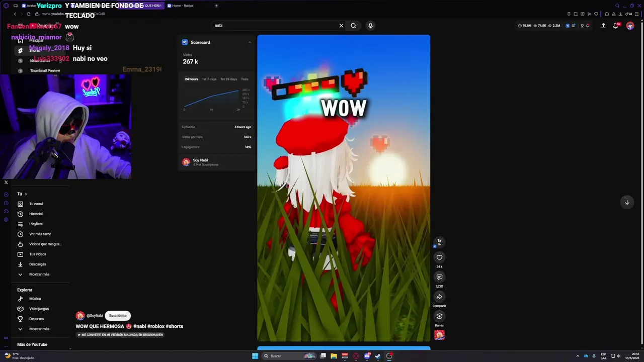The image size is (644, 362).
Task: Select the Todo tab in Scorecard
Action: [x=245, y=79]
